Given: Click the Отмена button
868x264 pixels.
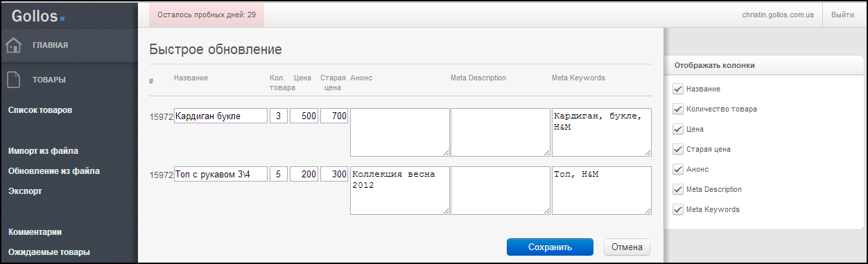Looking at the screenshot, I should [627, 247].
